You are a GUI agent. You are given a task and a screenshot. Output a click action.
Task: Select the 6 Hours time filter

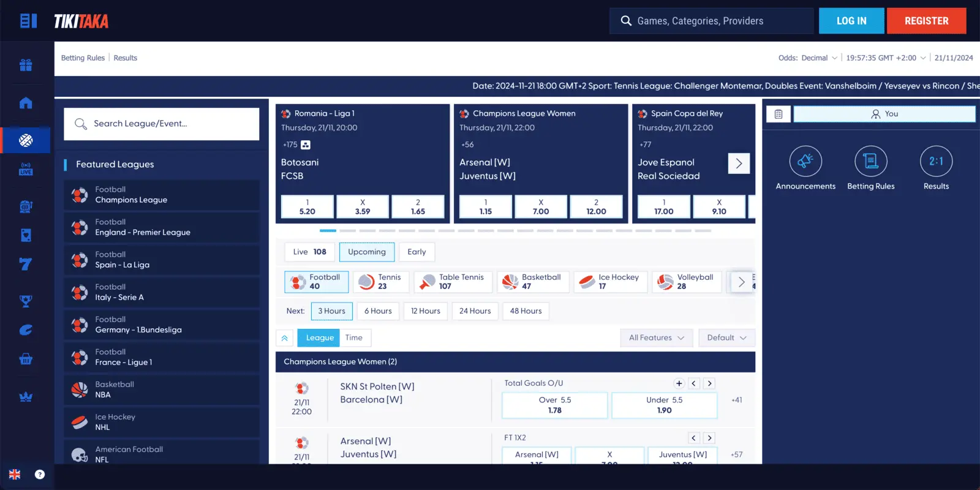[378, 311]
